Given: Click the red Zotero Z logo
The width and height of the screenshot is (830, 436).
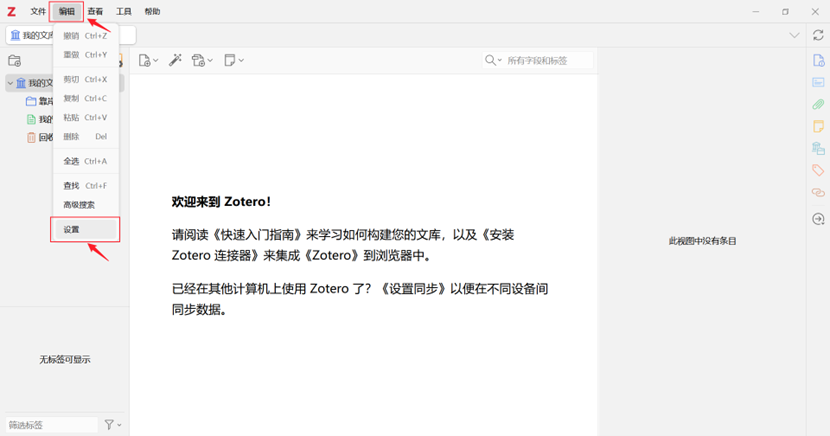Looking at the screenshot, I should pos(11,12).
